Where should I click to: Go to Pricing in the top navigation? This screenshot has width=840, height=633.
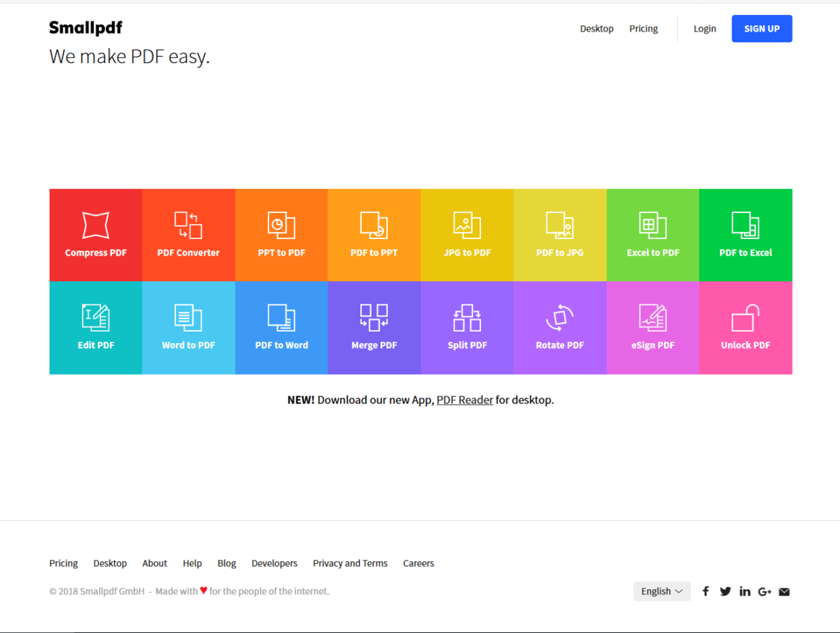coord(643,29)
